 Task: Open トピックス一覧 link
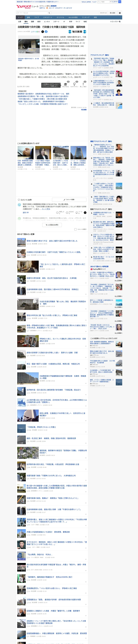tap(115, 21)
